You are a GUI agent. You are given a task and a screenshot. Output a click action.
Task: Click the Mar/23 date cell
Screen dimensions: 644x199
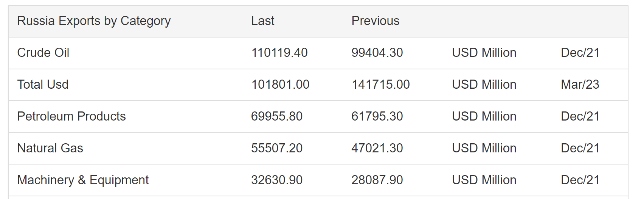point(580,85)
